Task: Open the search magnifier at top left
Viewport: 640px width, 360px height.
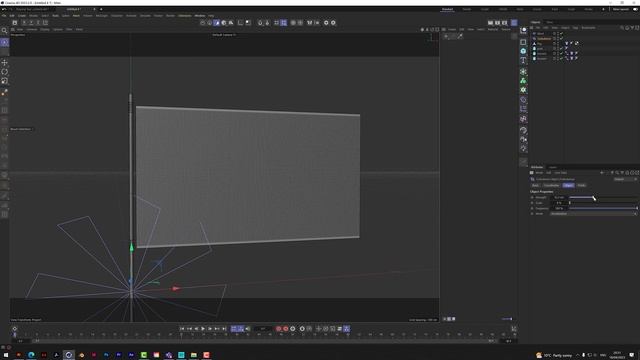Action: (4, 31)
